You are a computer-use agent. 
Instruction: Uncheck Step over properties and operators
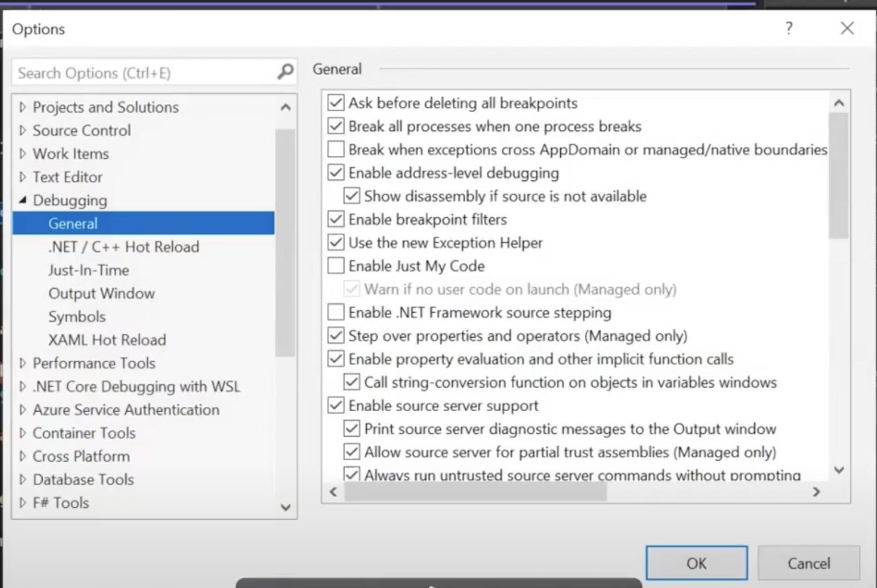[x=336, y=336]
